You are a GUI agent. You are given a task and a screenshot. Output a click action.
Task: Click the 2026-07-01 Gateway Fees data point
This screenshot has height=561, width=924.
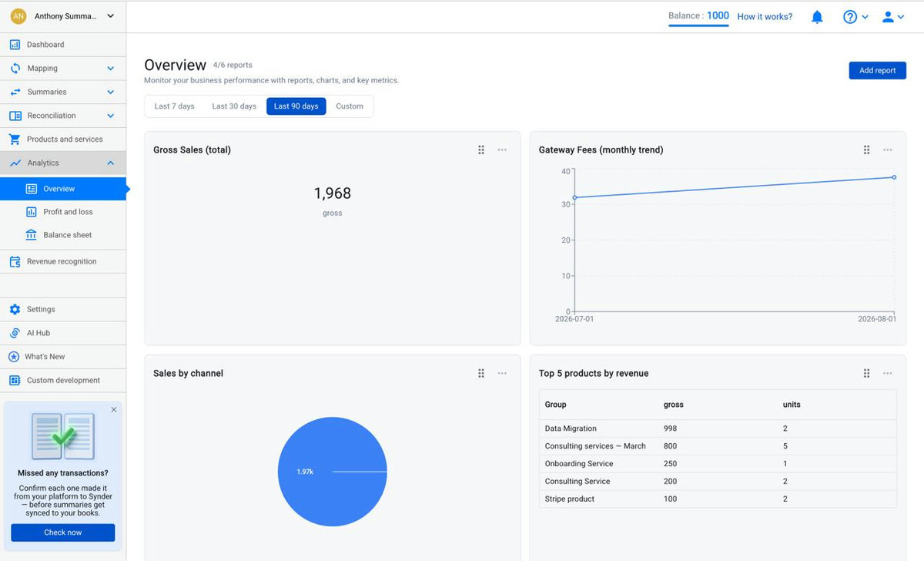click(574, 198)
